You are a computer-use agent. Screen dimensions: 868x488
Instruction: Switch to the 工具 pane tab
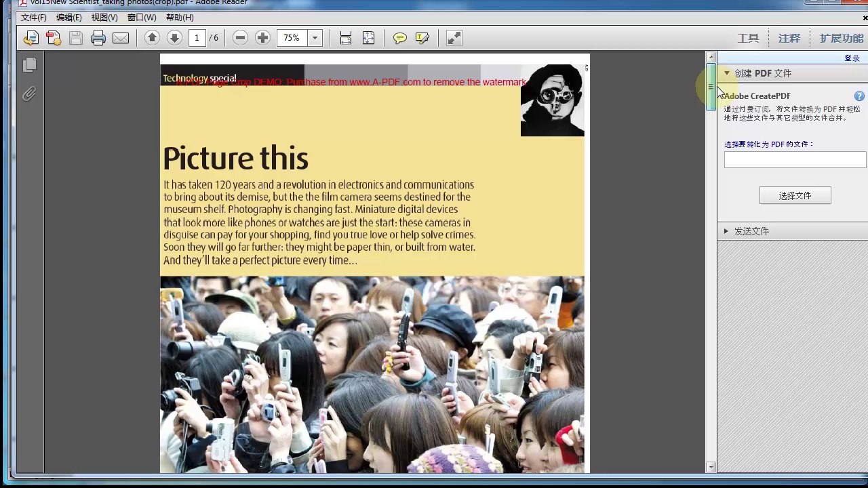748,38
